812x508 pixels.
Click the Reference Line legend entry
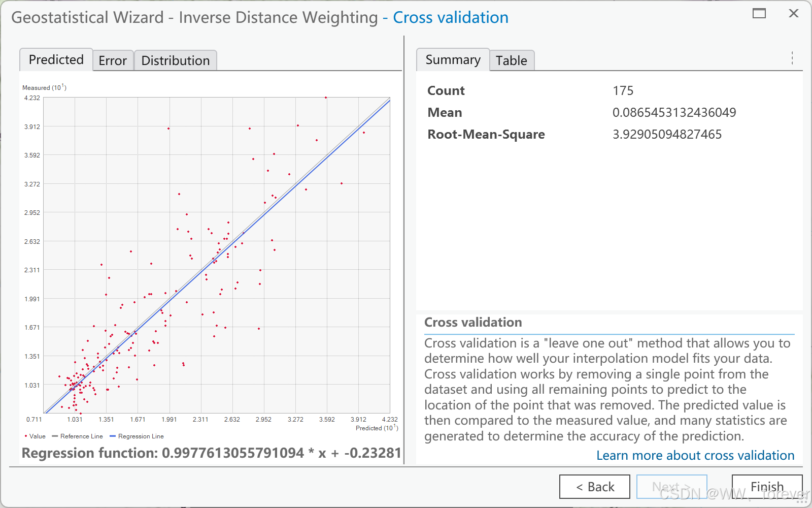[x=77, y=436]
